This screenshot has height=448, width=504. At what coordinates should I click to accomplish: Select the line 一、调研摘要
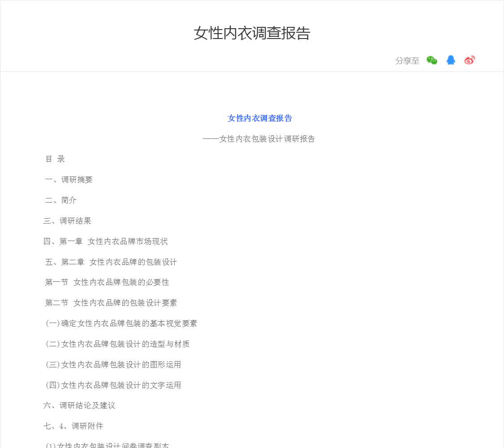(x=69, y=180)
